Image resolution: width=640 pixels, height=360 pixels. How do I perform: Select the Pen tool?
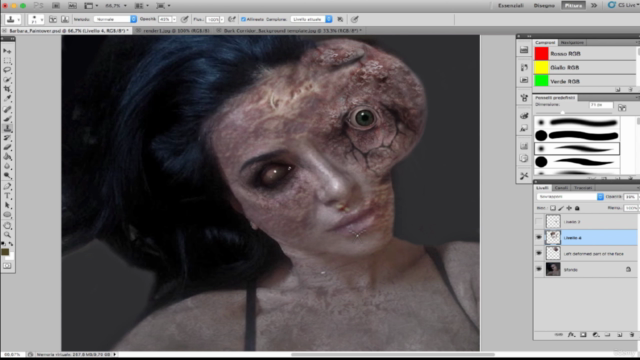pos(7,187)
